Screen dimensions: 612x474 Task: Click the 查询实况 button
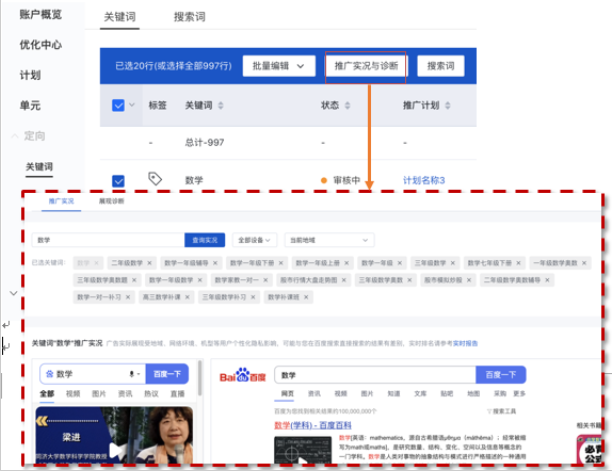pos(205,240)
